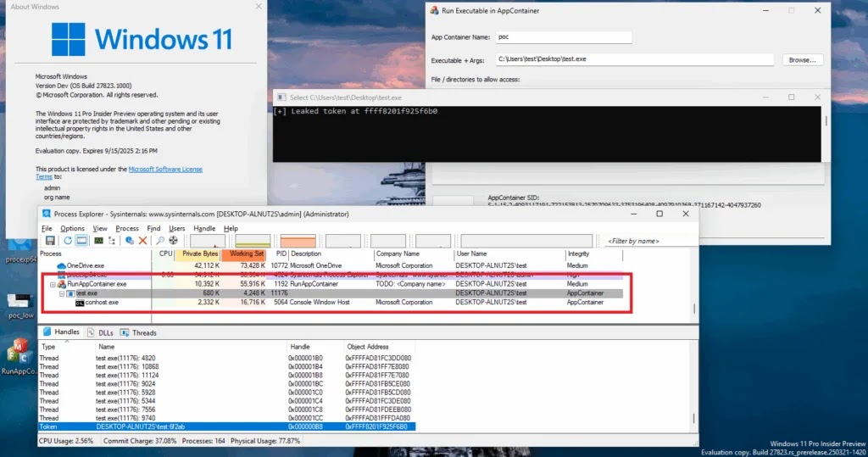The height and width of the screenshot is (457, 868).
Task: Click the Save icon in Process Explorer toolbar
Action: (x=50, y=241)
